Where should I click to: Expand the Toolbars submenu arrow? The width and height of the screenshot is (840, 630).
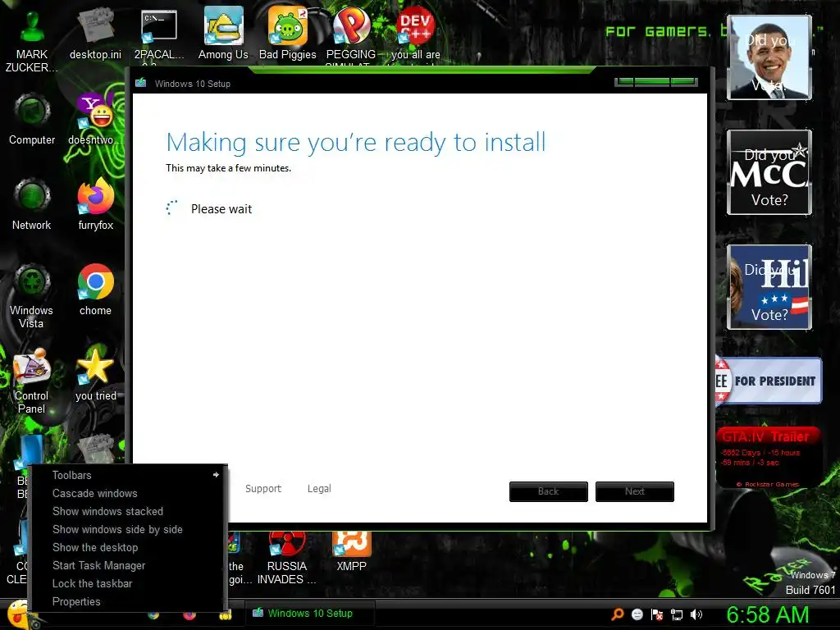[x=216, y=475]
